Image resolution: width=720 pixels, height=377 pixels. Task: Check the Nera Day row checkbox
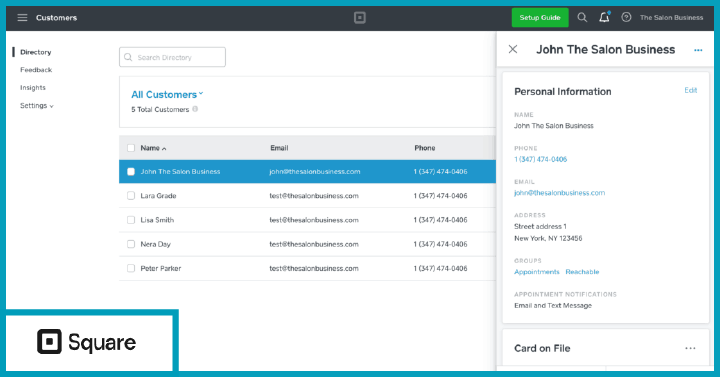point(131,244)
